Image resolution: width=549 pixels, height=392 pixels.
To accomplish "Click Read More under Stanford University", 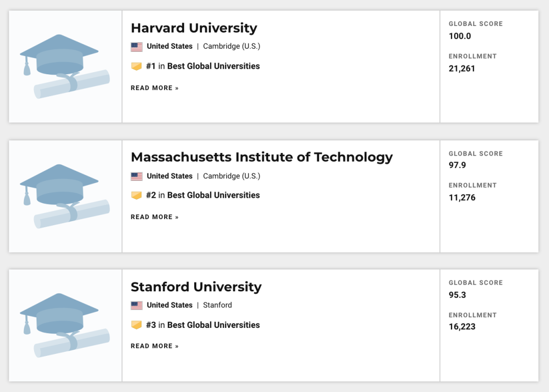I will (155, 346).
